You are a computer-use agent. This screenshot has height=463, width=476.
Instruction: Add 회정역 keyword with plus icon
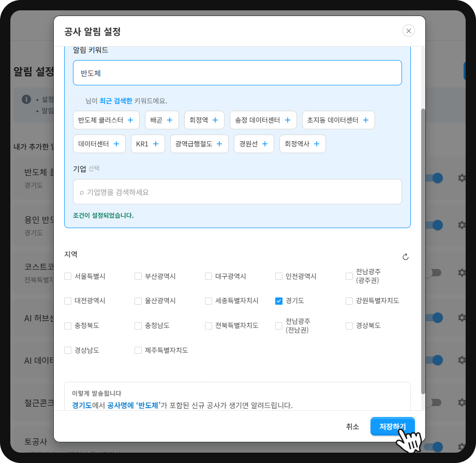[215, 120]
